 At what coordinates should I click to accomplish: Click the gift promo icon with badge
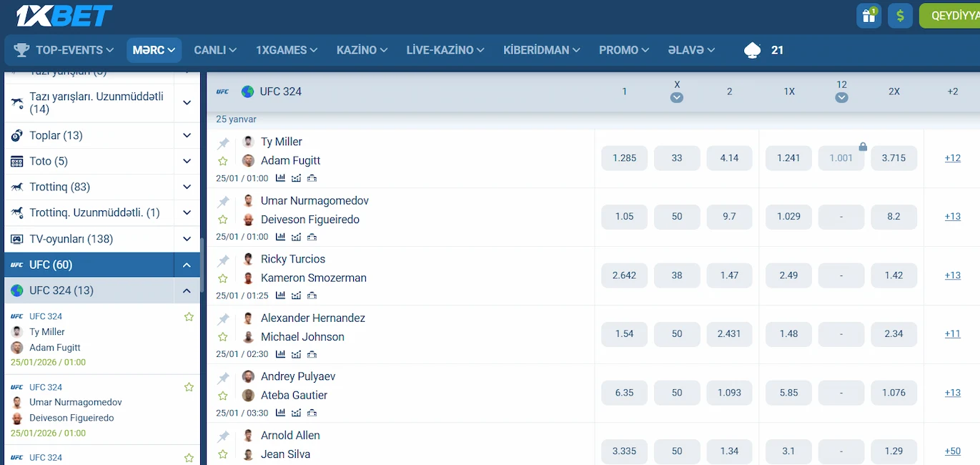[868, 15]
